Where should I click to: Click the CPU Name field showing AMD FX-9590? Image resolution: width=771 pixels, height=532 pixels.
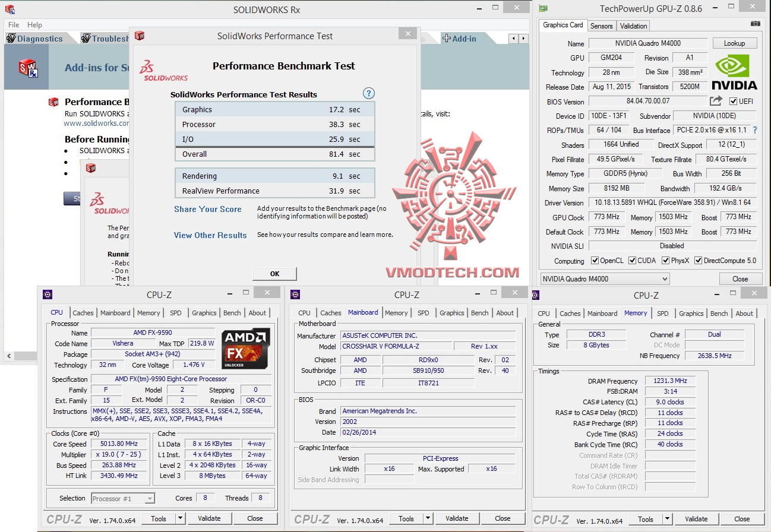click(x=153, y=332)
